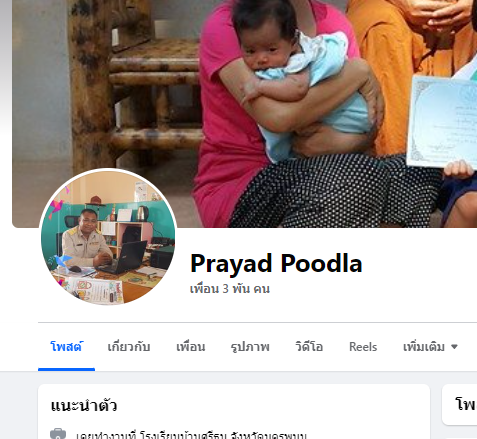
Task: Open the เพื่อน 3 พัน คน friends link
Action: pos(230,289)
